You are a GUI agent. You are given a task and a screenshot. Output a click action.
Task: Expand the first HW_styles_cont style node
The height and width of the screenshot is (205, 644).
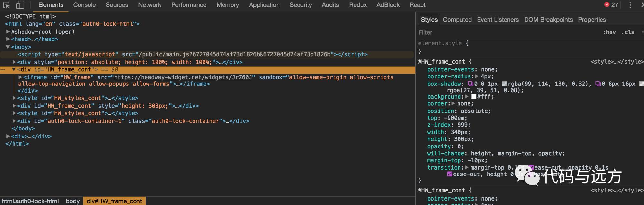[x=14, y=98]
